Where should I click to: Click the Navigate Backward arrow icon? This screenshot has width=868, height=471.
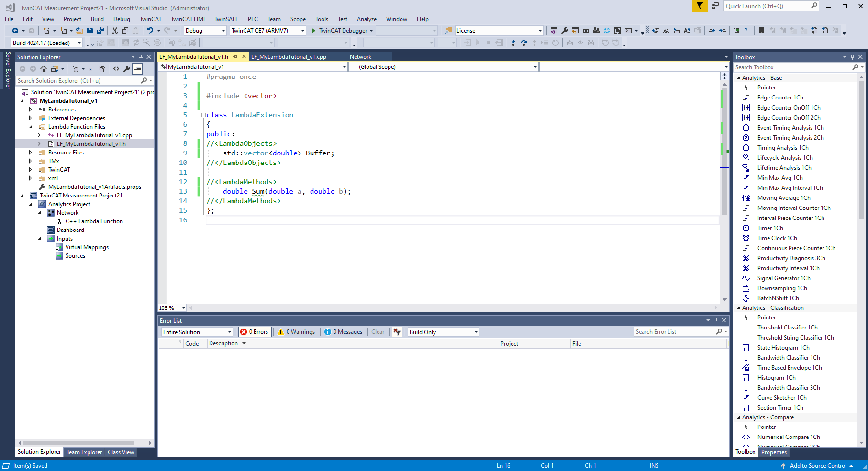click(x=15, y=31)
